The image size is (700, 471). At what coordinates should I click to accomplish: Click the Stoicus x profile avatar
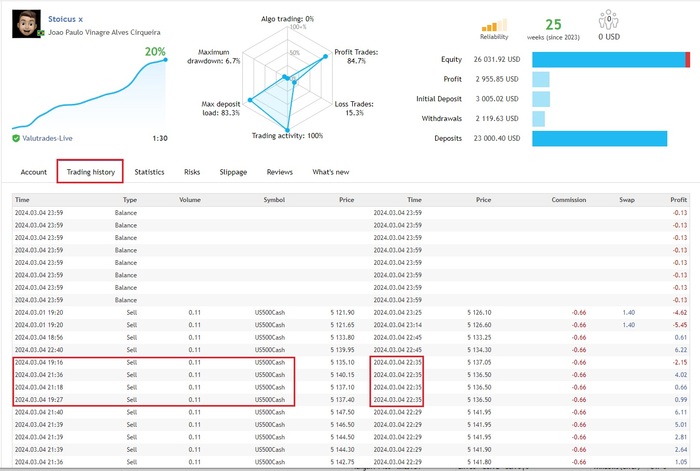tap(26, 24)
